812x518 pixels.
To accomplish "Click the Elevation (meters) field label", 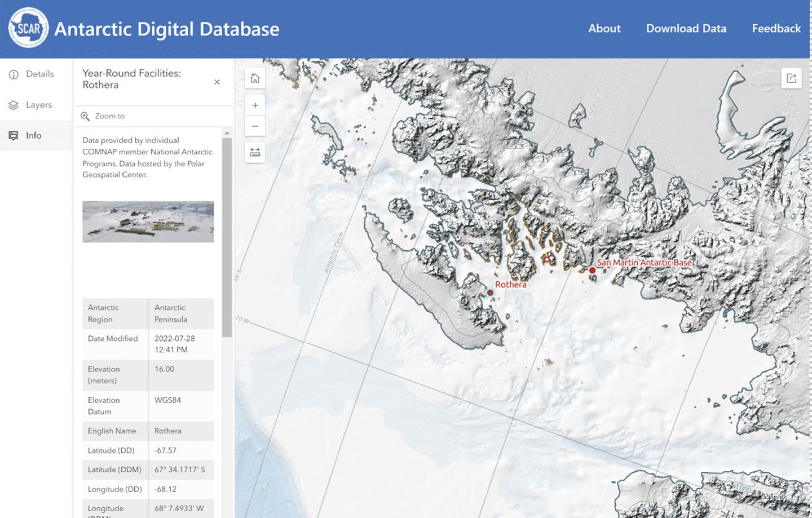I will point(104,375).
